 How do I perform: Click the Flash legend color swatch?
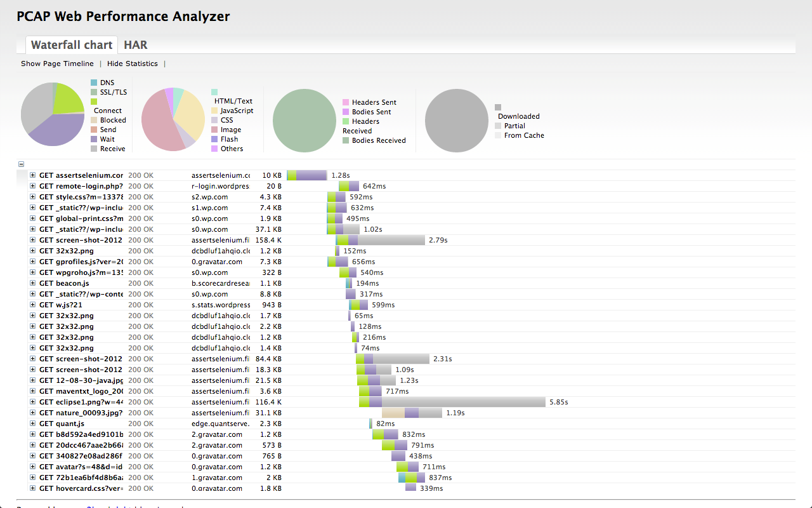pos(214,139)
